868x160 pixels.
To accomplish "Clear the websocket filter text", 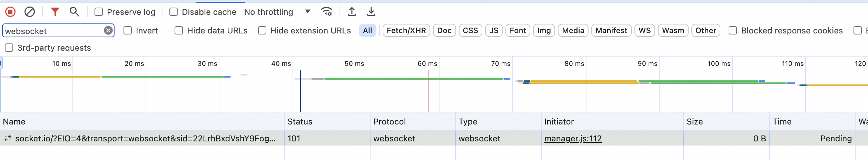I will pyautogui.click(x=108, y=31).
